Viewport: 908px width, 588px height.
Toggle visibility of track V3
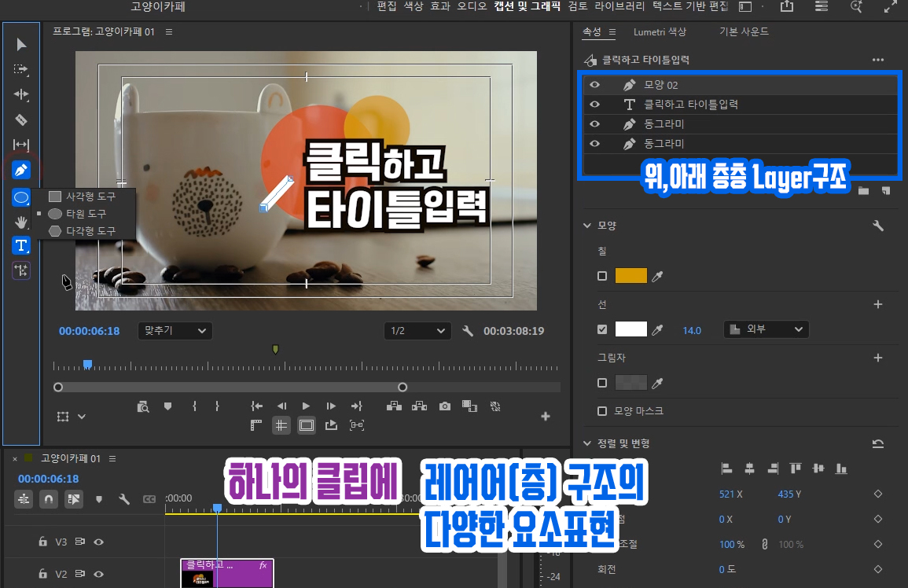tap(99, 542)
